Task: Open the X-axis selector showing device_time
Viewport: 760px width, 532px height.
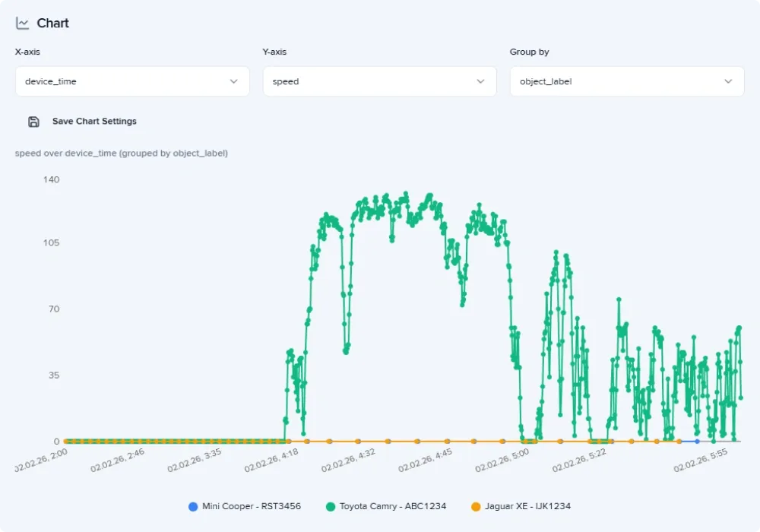Action: tap(131, 81)
